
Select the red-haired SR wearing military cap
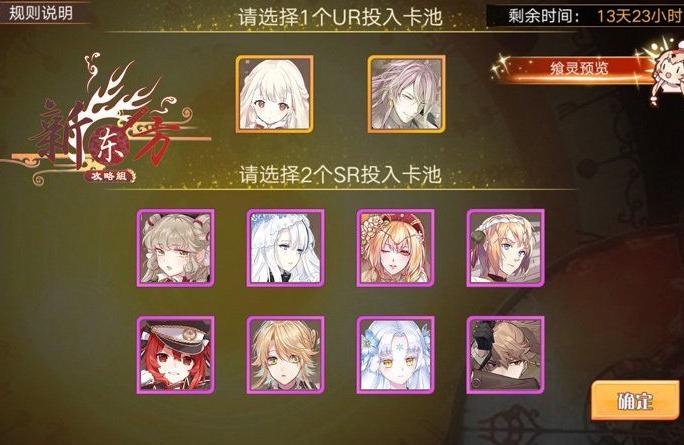coord(176,355)
